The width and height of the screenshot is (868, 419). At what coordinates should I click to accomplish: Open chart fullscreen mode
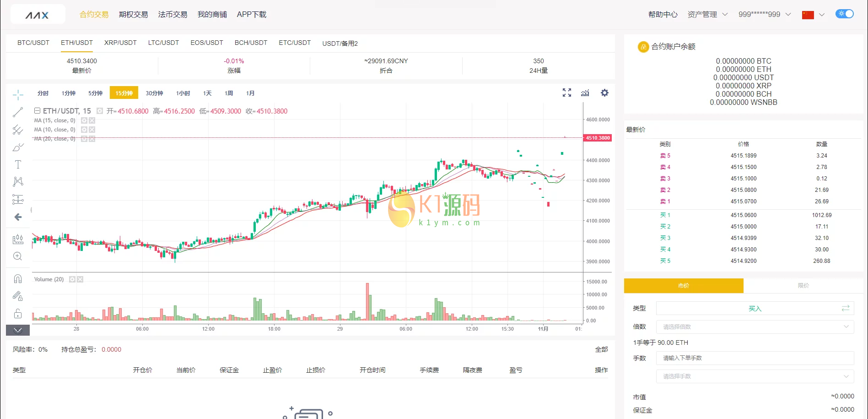tap(567, 93)
